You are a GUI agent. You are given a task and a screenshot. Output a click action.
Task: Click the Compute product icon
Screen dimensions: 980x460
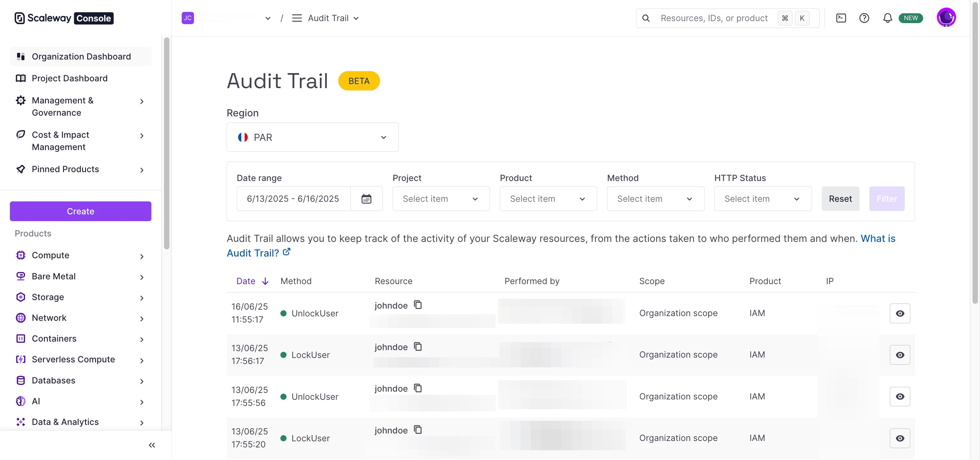click(20, 255)
